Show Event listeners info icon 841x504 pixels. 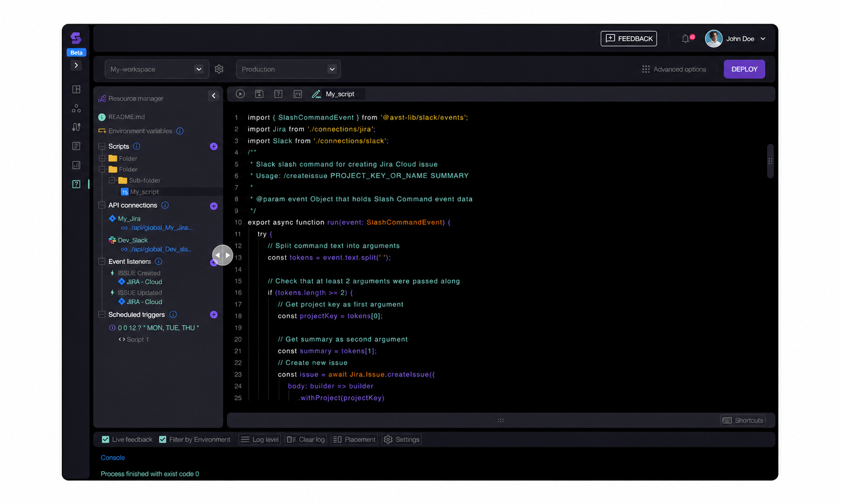point(159,262)
